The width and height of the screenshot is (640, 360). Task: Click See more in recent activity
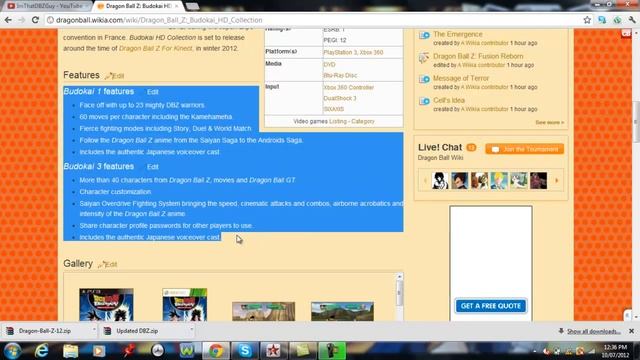click(549, 122)
